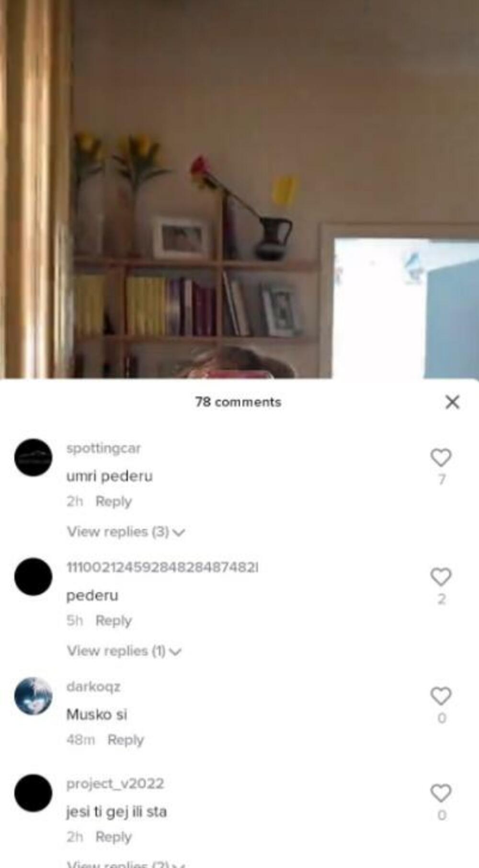The height and width of the screenshot is (868, 479).
Task: Expand View replies (2) under project_v2022
Action: [126, 863]
